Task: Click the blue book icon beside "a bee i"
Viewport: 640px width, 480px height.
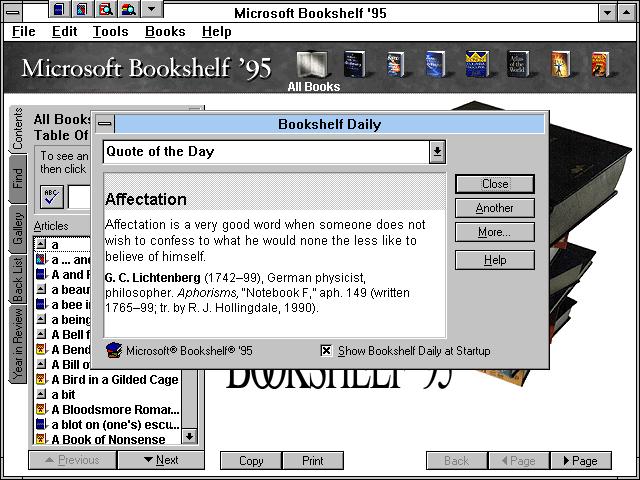Action: [x=41, y=304]
